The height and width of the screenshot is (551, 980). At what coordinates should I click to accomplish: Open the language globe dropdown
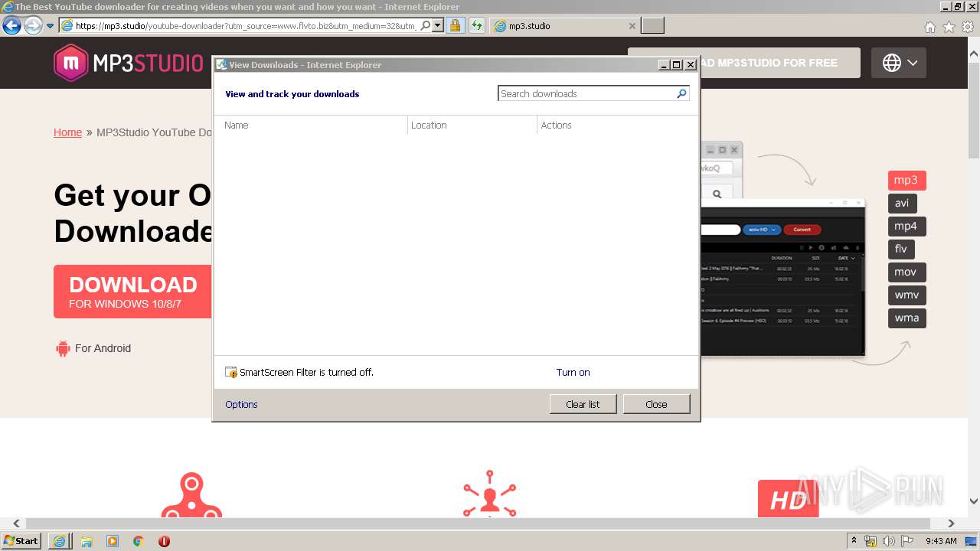[x=899, y=63]
